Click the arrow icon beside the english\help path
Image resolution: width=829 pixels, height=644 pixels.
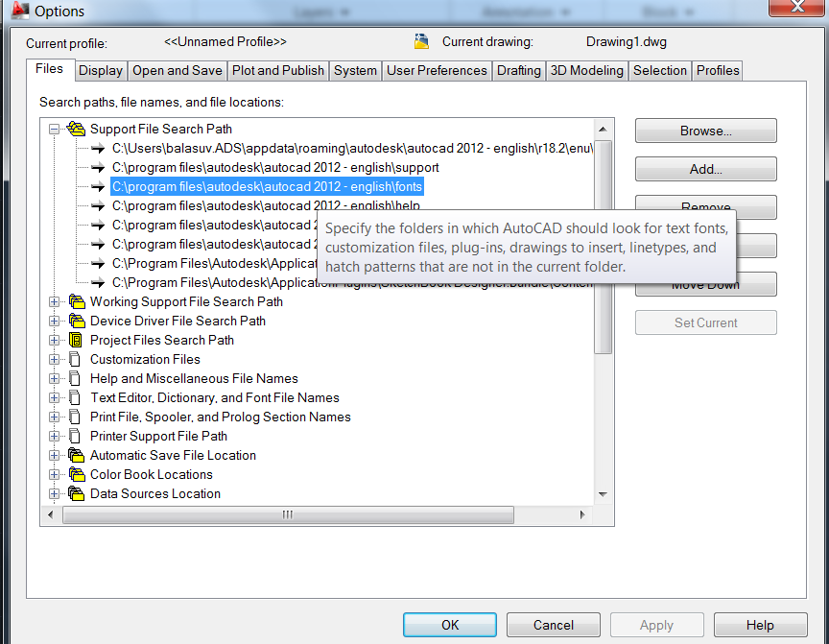98,206
